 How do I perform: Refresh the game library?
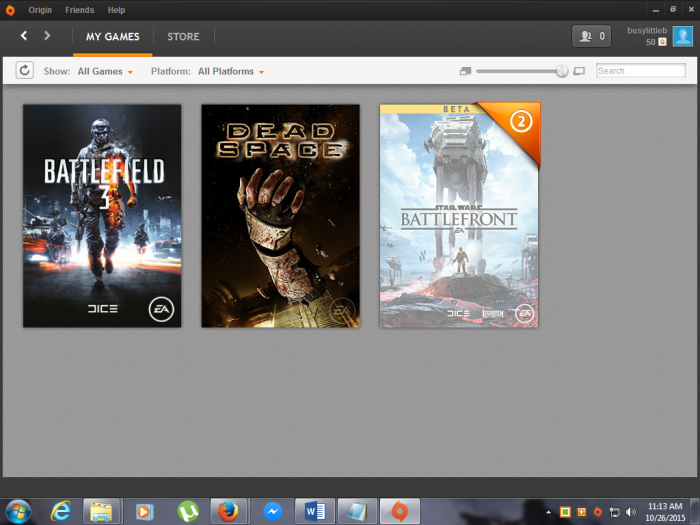click(25, 71)
